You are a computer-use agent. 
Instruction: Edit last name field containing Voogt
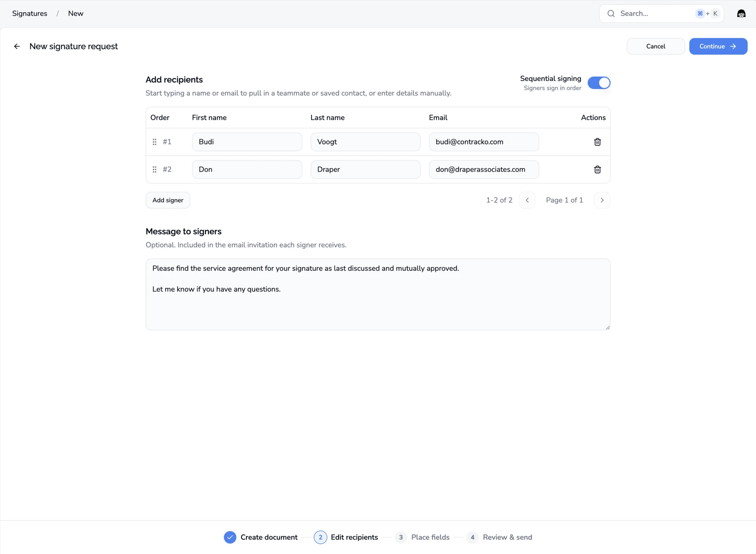click(x=365, y=142)
